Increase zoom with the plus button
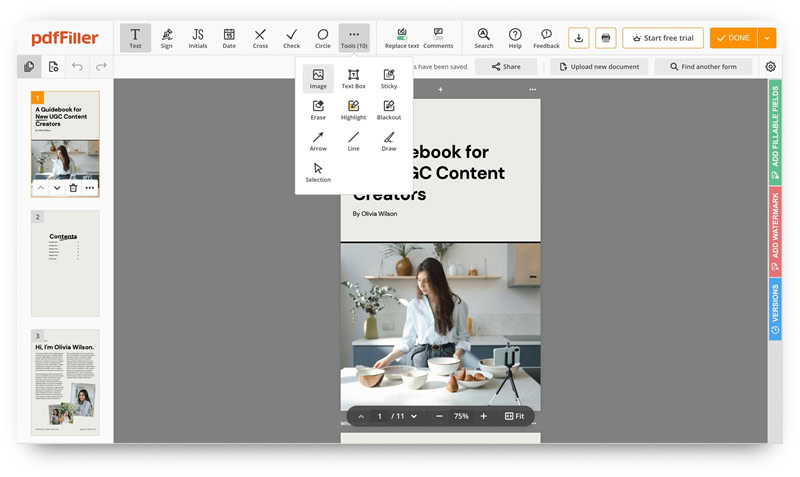Image resolution: width=800 pixels, height=477 pixels. click(483, 416)
